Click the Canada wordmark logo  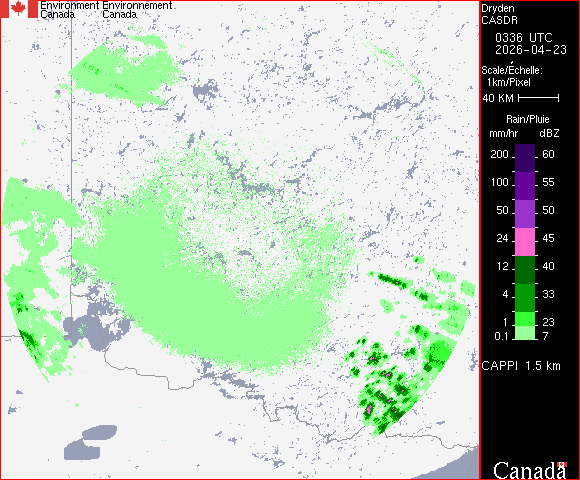[x=530, y=470]
